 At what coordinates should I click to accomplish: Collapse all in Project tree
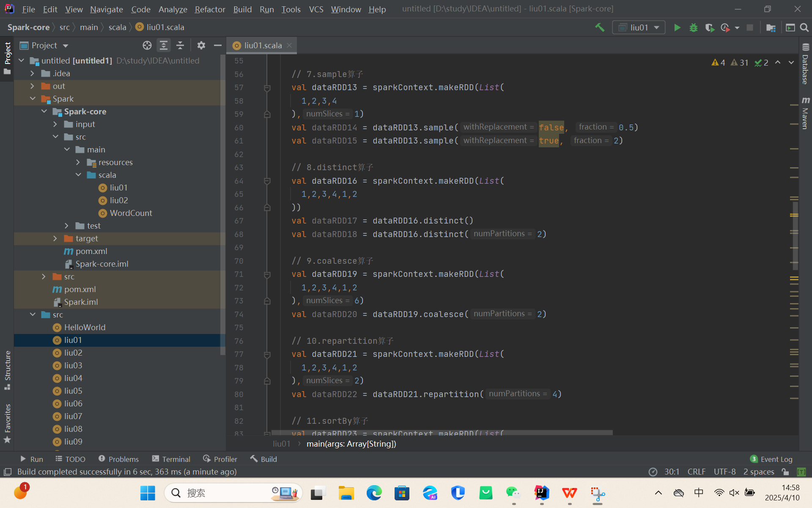tap(180, 45)
